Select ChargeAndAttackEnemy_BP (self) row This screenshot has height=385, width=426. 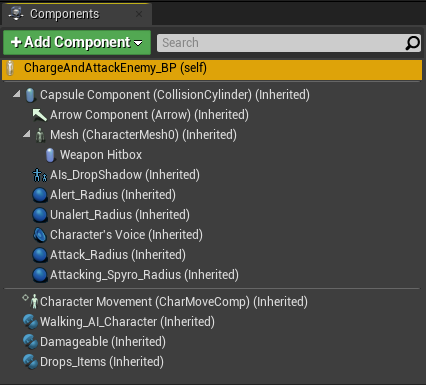point(212,69)
